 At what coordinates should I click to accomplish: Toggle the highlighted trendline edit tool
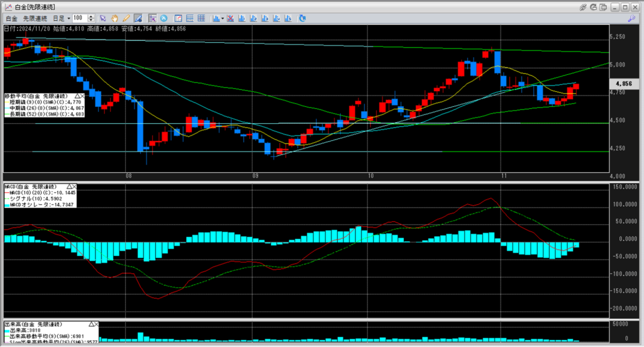click(138, 18)
